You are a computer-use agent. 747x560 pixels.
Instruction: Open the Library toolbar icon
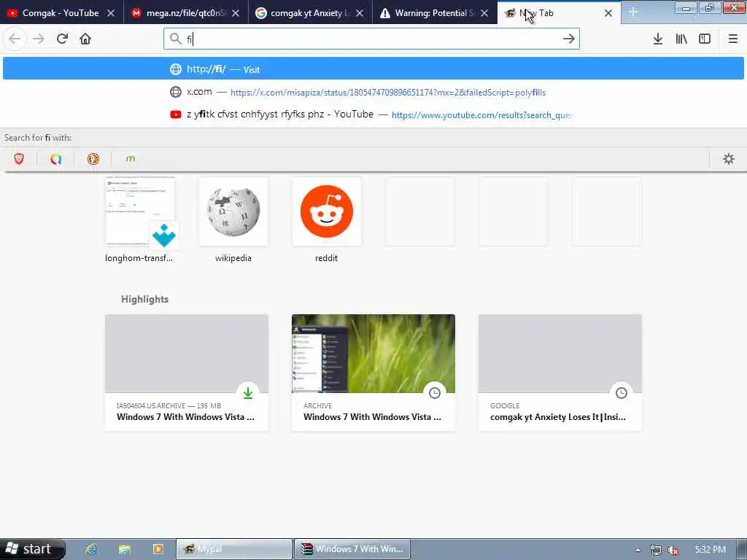pyautogui.click(x=681, y=39)
